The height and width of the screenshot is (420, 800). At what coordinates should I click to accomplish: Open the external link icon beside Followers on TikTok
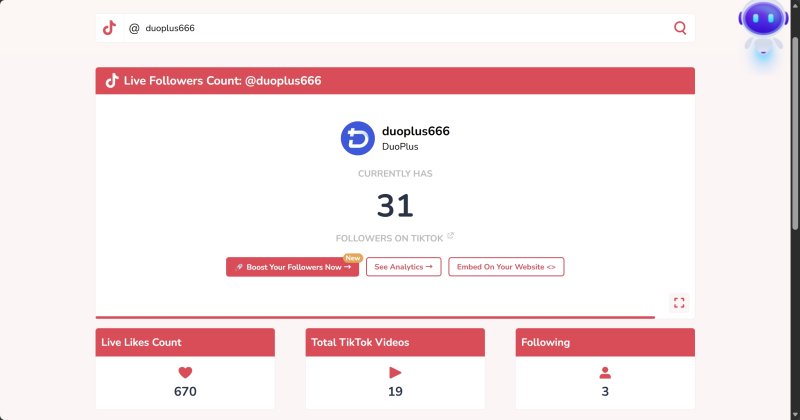[x=450, y=235]
